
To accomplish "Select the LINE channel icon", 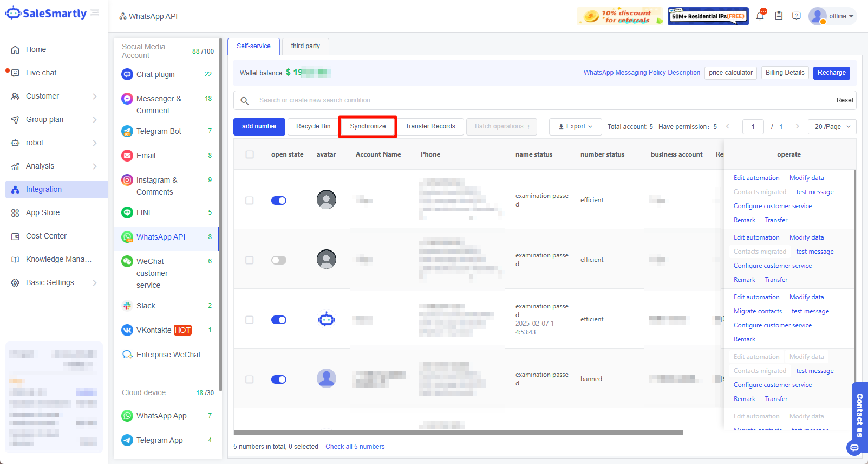I will 127,212.
